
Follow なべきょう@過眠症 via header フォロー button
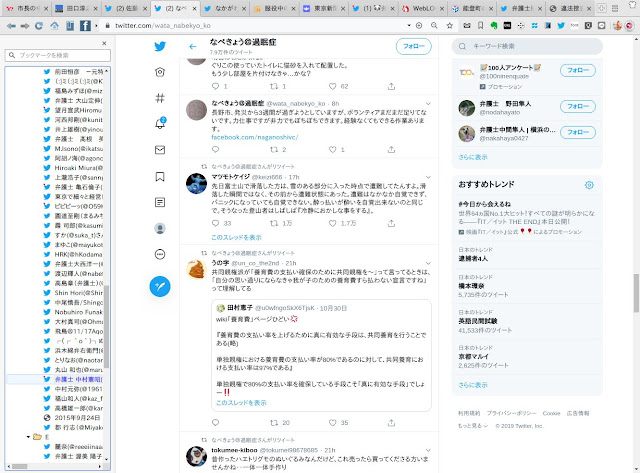click(x=413, y=47)
